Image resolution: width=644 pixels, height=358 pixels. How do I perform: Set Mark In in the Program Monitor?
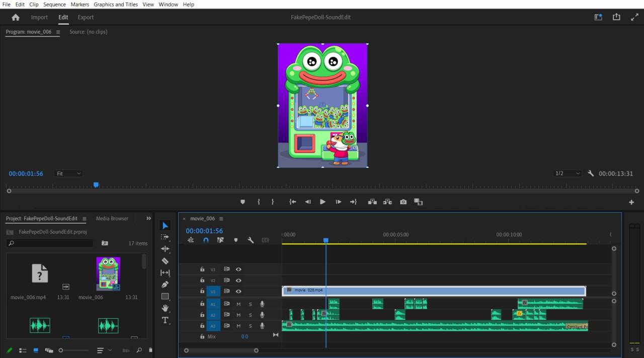pos(259,202)
